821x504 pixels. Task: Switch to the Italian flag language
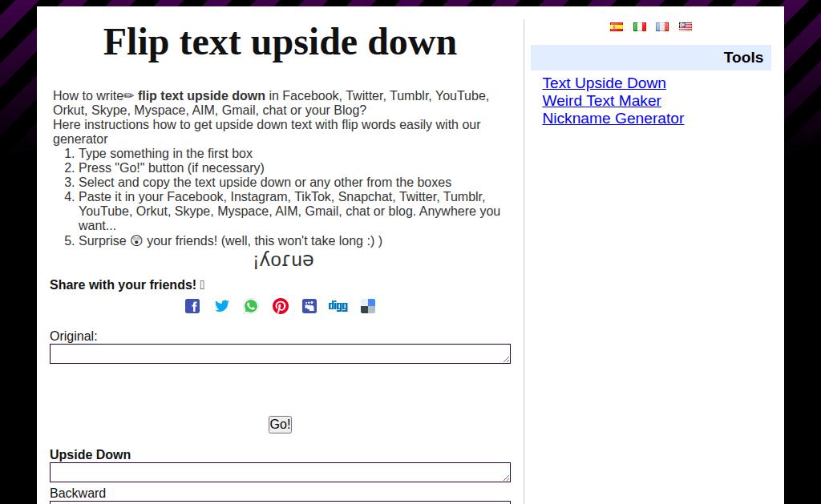[x=639, y=26]
